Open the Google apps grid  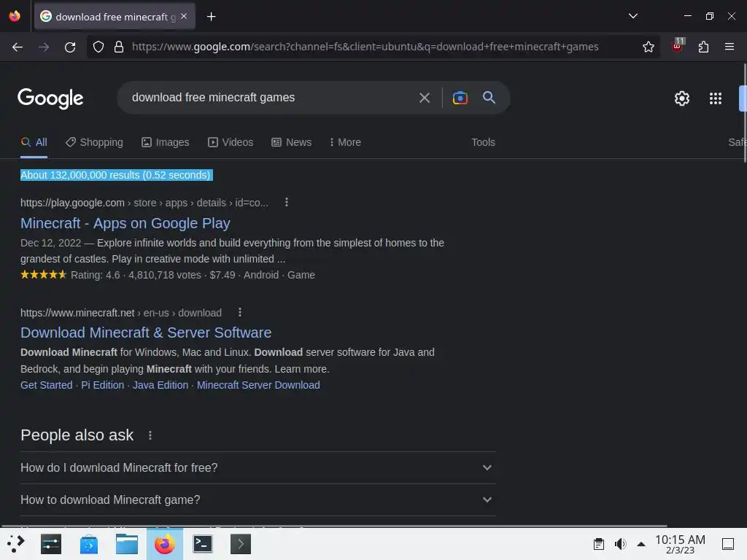[715, 98]
